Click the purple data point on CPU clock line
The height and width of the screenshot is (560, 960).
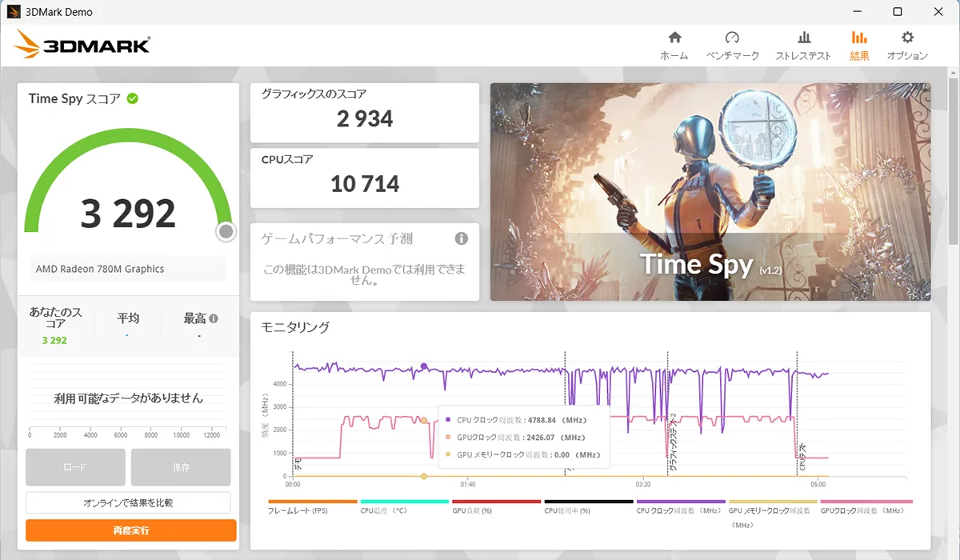pyautogui.click(x=424, y=366)
